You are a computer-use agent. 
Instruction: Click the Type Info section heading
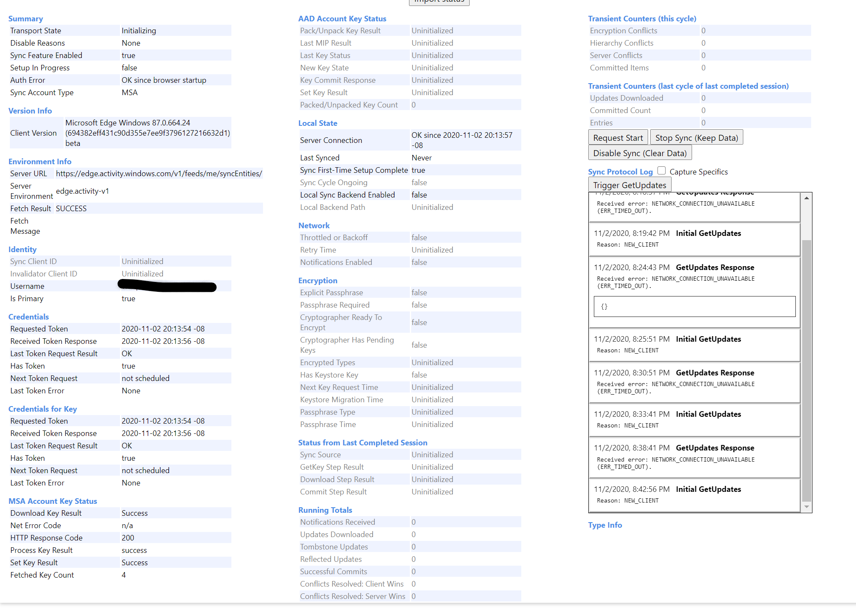tap(605, 525)
